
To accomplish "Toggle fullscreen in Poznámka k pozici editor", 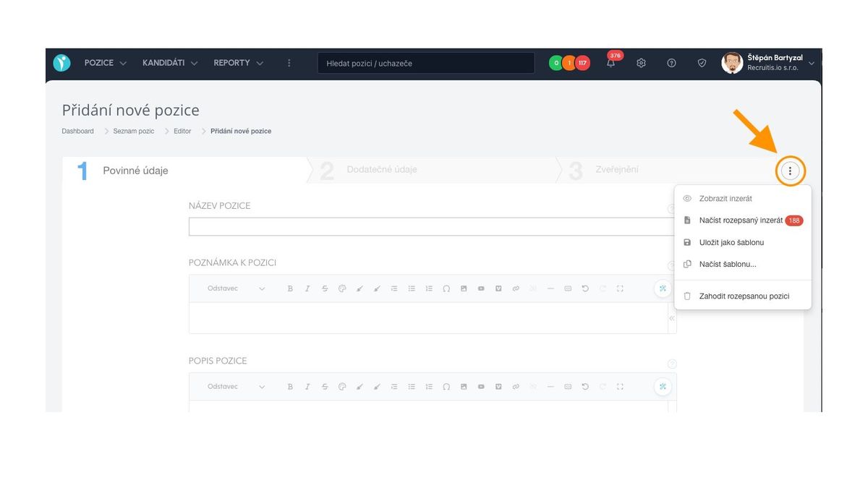I will coord(620,288).
